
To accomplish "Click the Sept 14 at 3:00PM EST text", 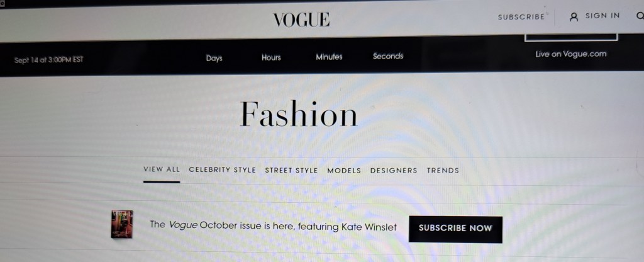I will pyautogui.click(x=49, y=60).
